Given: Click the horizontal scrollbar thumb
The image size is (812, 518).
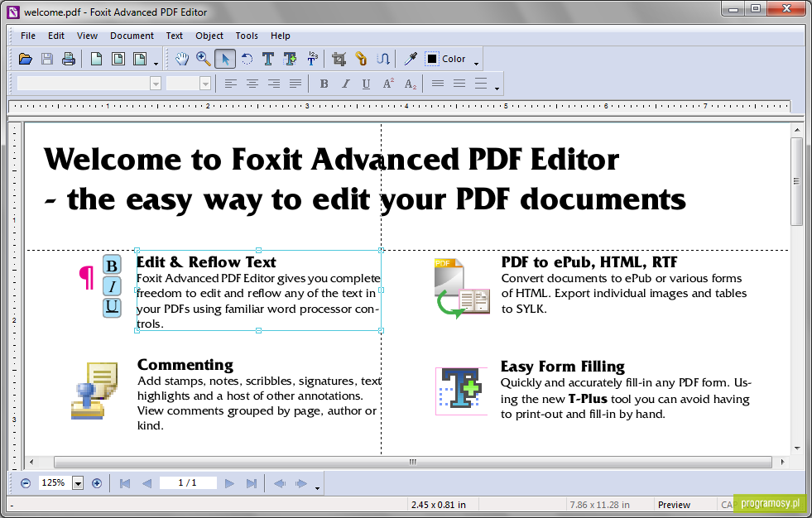Looking at the screenshot, I should pos(413,462).
